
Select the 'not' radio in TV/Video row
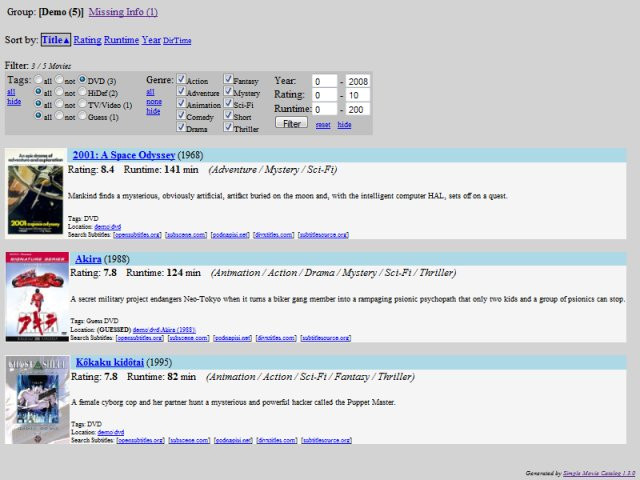click(x=59, y=104)
